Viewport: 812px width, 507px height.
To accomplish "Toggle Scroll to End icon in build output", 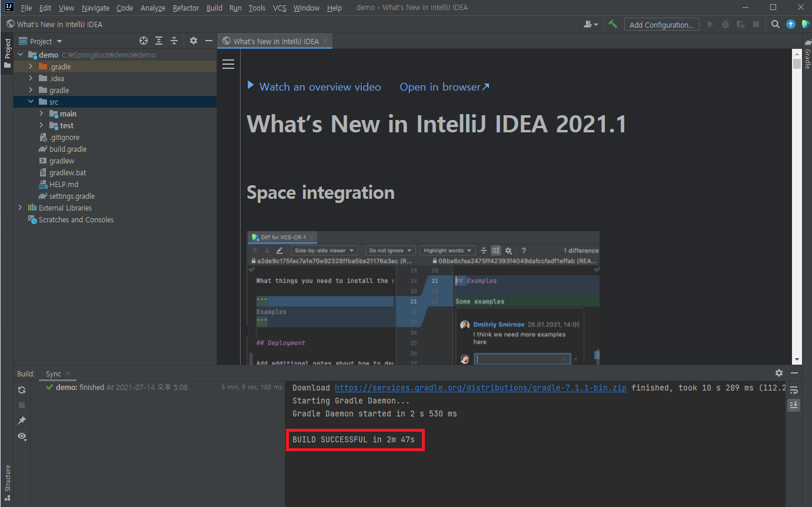I will tap(794, 405).
